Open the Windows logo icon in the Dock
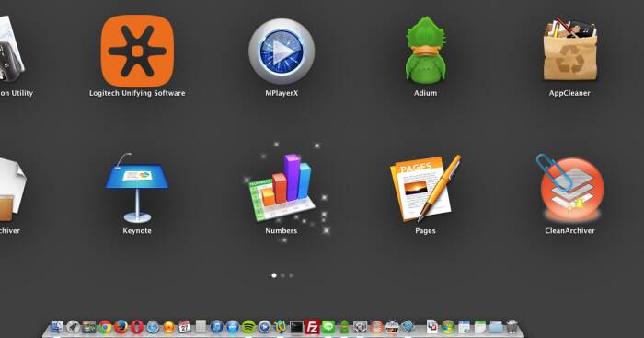 (448, 327)
